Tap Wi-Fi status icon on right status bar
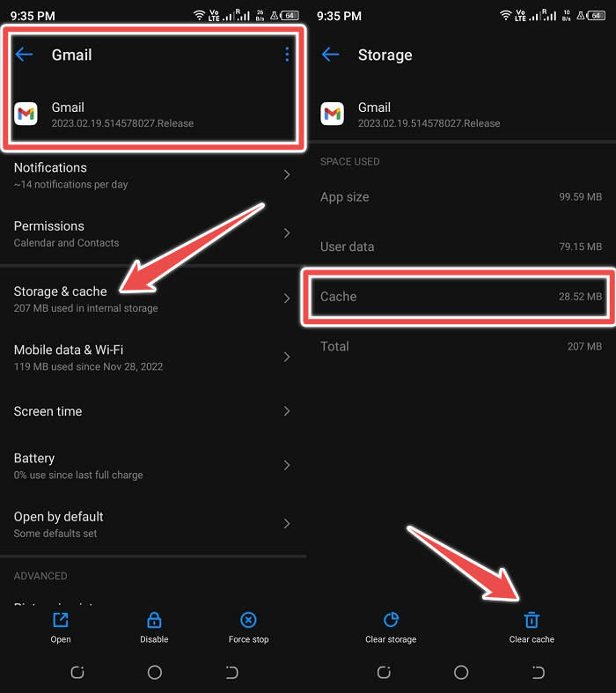Viewport: 616px width, 693px height. 506,16
